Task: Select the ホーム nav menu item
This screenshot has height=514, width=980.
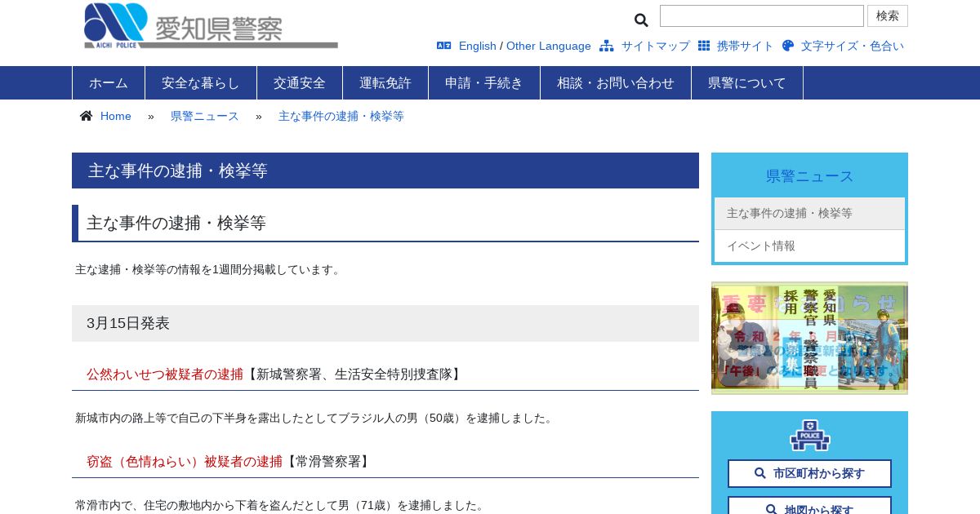Action: pos(109,82)
